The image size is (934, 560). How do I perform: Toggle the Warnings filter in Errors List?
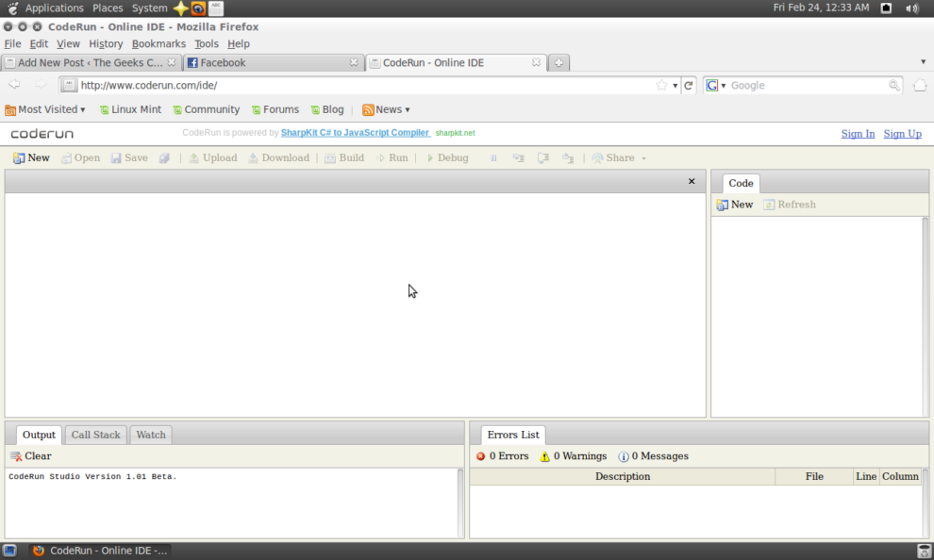pos(574,456)
